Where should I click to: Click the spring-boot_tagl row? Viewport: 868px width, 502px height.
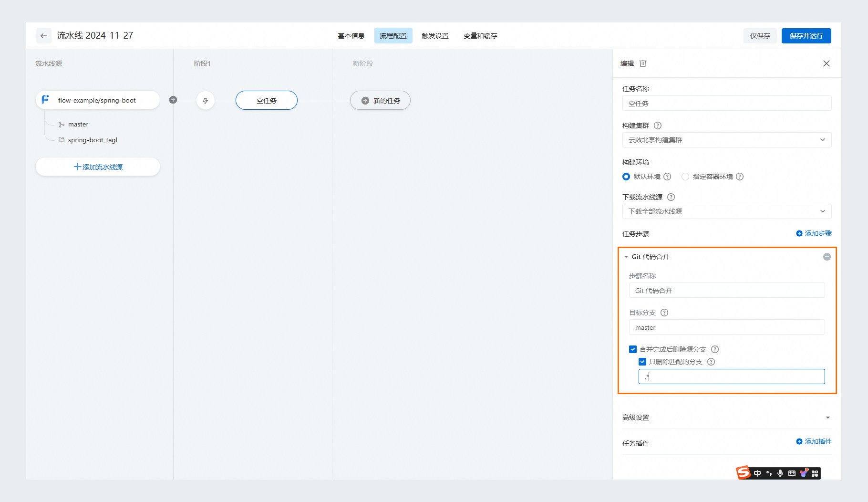pos(88,140)
